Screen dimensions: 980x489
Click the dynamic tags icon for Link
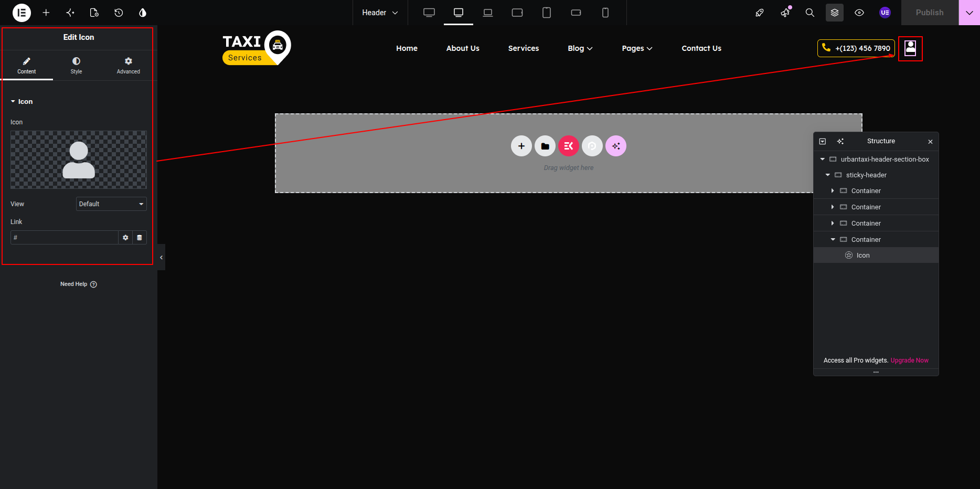click(x=140, y=238)
